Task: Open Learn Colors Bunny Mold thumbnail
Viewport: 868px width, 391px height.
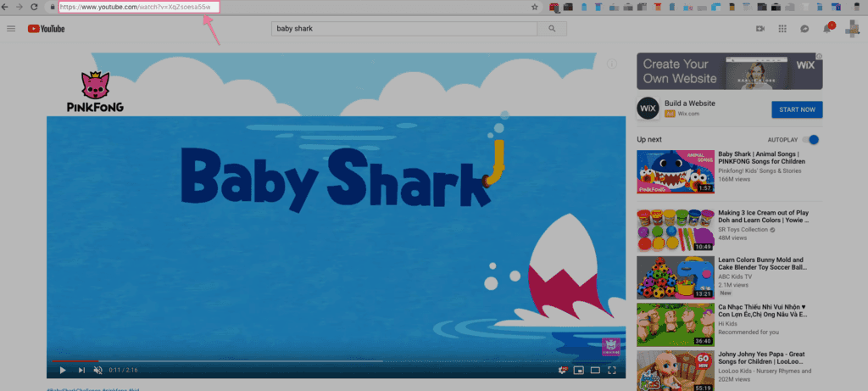Action: [x=676, y=276]
